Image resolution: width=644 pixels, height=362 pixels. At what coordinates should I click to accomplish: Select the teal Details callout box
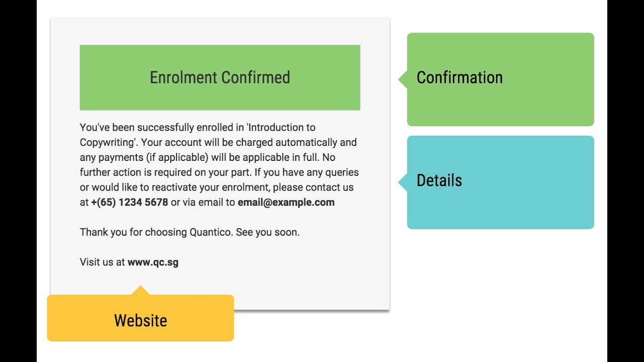[x=500, y=182]
